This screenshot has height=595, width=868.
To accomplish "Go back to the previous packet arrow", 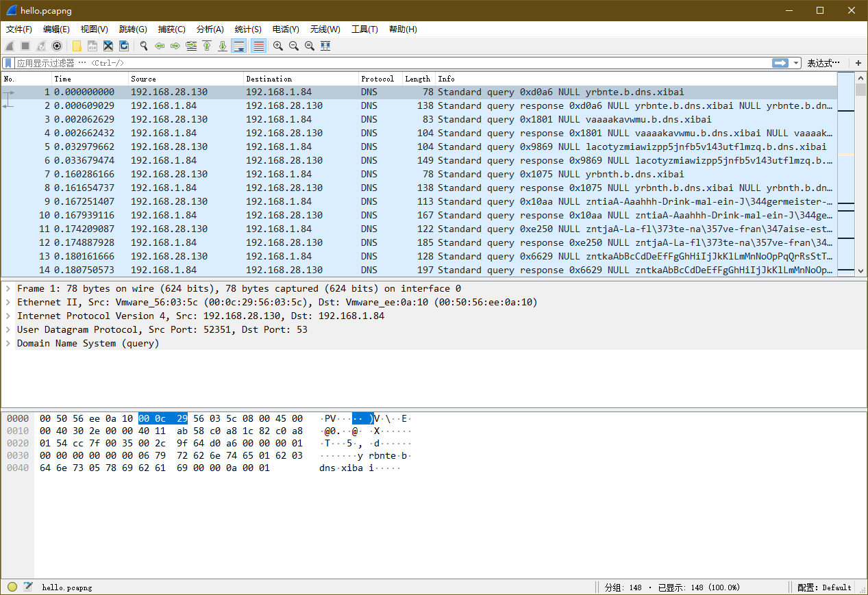I will [x=160, y=46].
